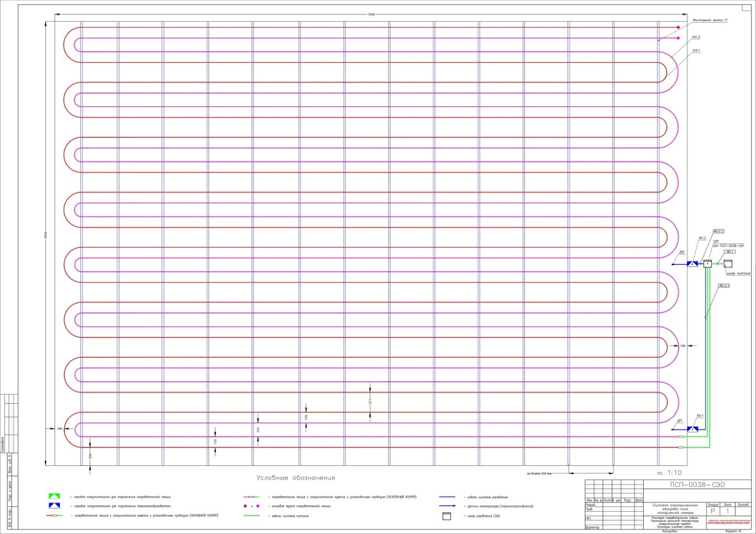The width and height of the screenshot is (756, 534).
Task: Click the green power cable line in legend
Action: (x=252, y=516)
